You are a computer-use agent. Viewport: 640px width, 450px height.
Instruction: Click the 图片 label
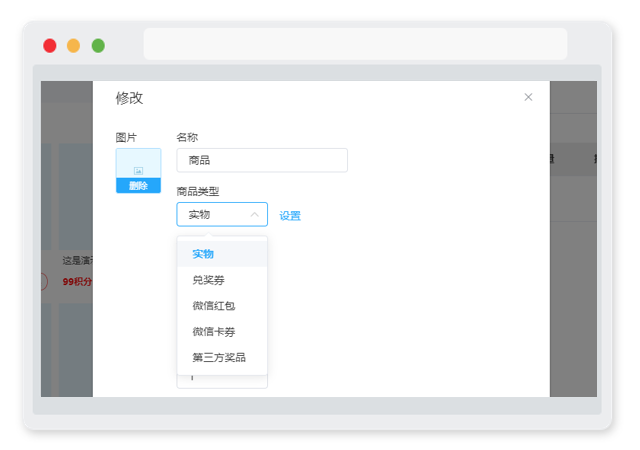[126, 137]
